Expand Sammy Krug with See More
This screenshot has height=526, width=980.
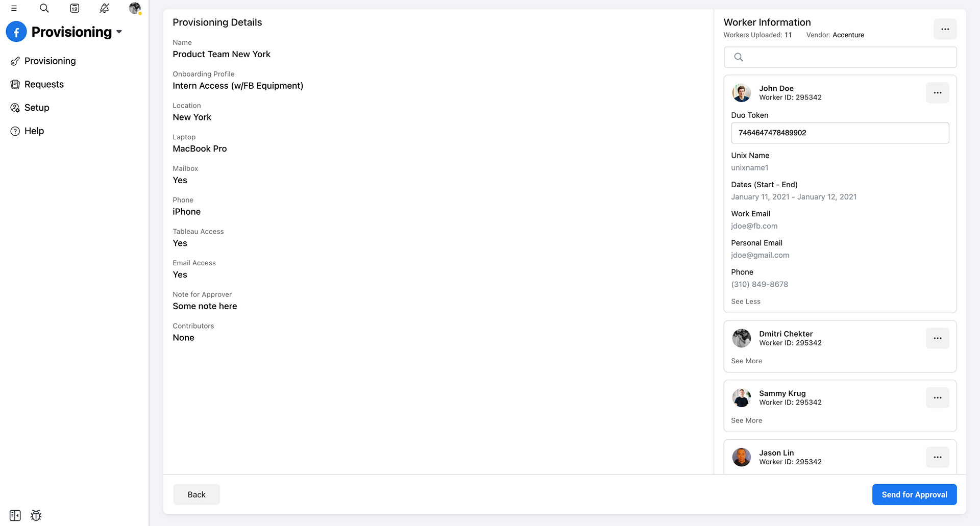(746, 420)
